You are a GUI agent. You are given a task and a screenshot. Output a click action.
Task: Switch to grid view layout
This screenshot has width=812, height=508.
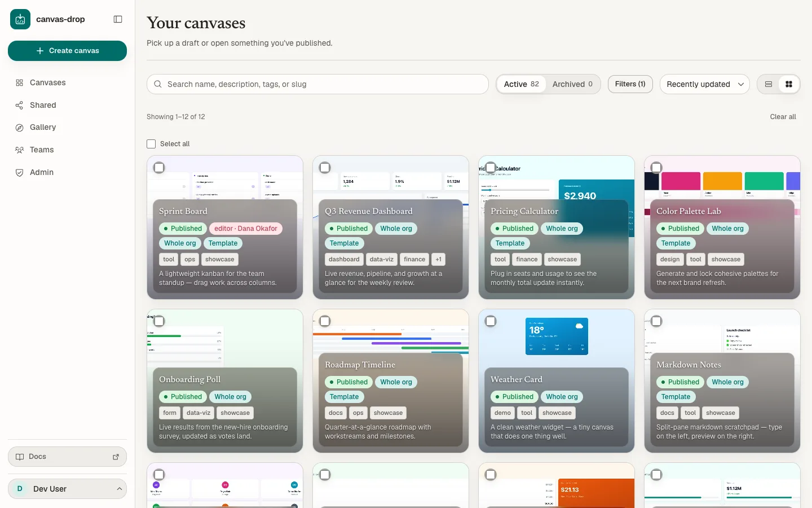click(789, 84)
